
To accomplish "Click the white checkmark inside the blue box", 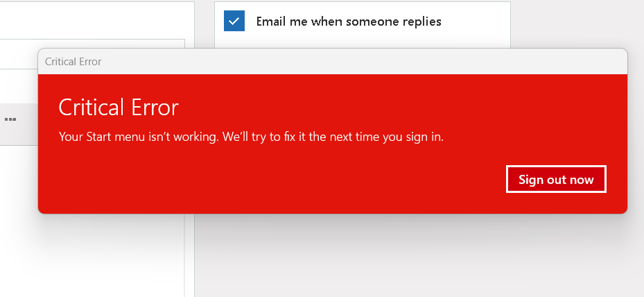I will click(234, 21).
